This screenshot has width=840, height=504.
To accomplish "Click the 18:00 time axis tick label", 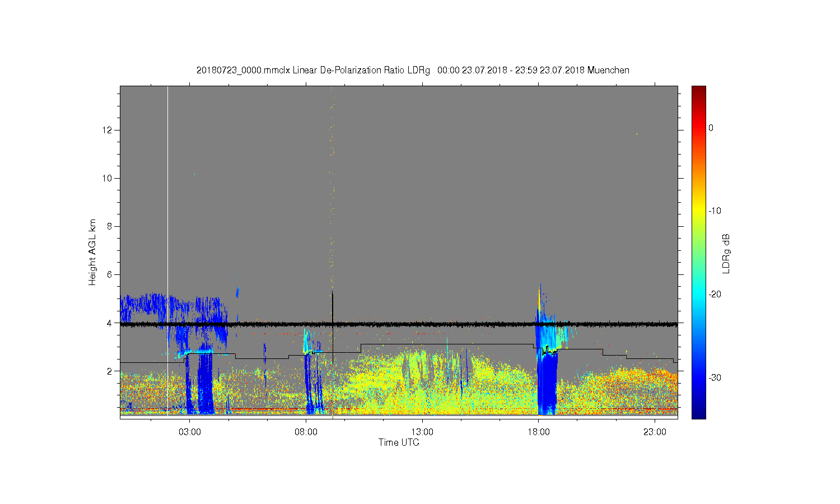I will click(538, 432).
